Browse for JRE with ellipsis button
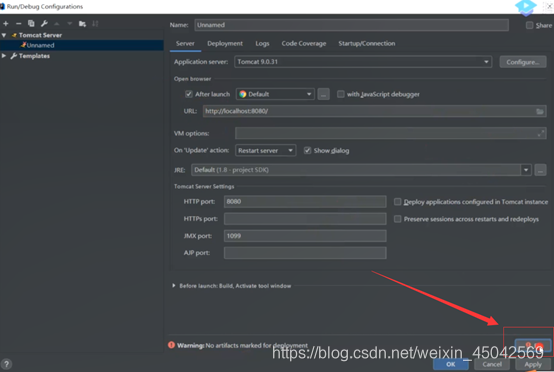Image resolution: width=554 pixels, height=372 pixels. pyautogui.click(x=540, y=170)
